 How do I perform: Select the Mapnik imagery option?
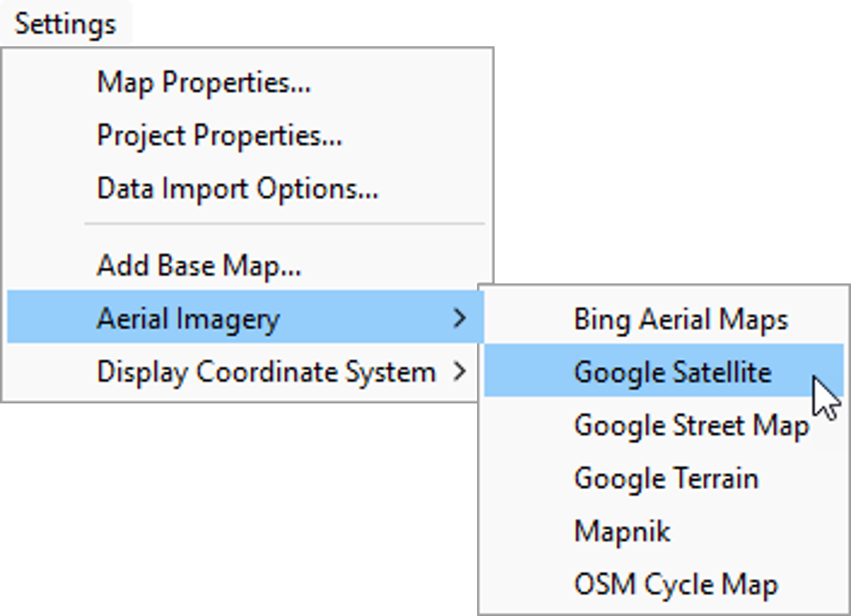pyautogui.click(x=622, y=531)
